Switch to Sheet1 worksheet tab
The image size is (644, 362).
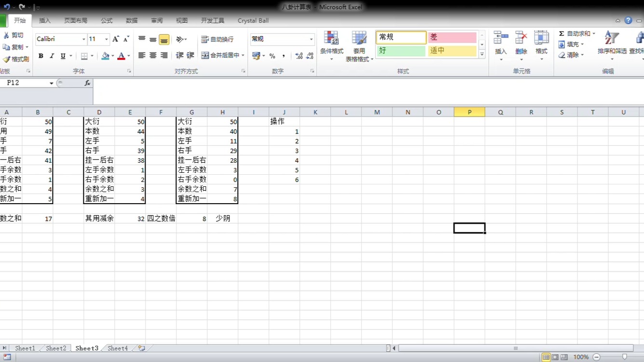[25, 348]
